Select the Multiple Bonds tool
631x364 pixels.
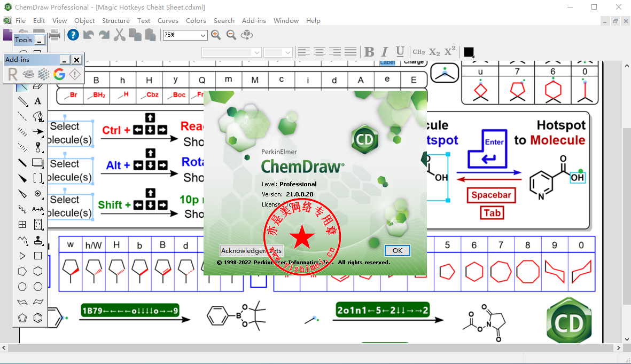coord(22,101)
